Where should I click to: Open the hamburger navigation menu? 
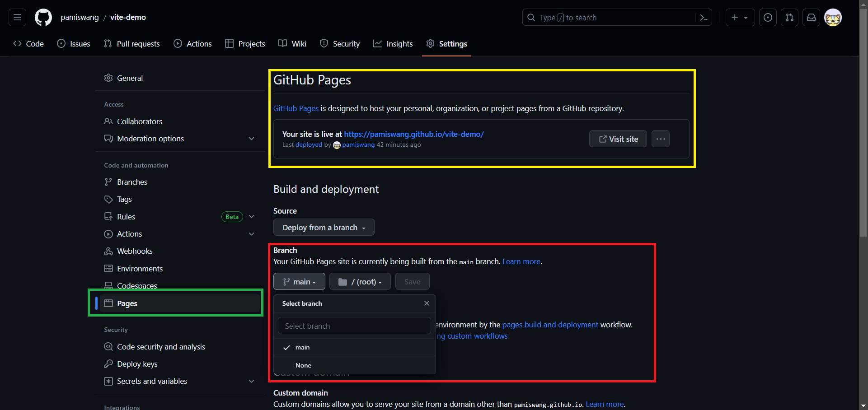pos(18,18)
